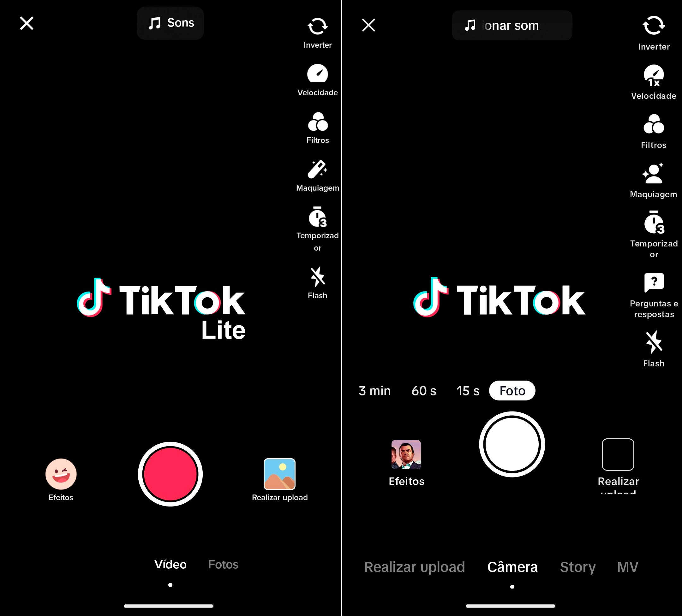Enable the Foto mode on TikTok

(x=512, y=390)
